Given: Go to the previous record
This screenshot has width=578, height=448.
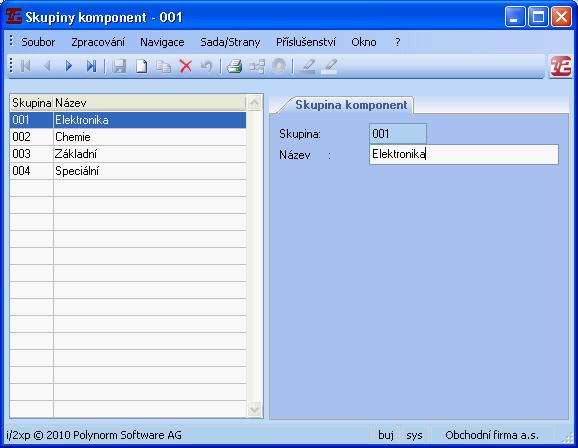Looking at the screenshot, I should click(x=47, y=66).
